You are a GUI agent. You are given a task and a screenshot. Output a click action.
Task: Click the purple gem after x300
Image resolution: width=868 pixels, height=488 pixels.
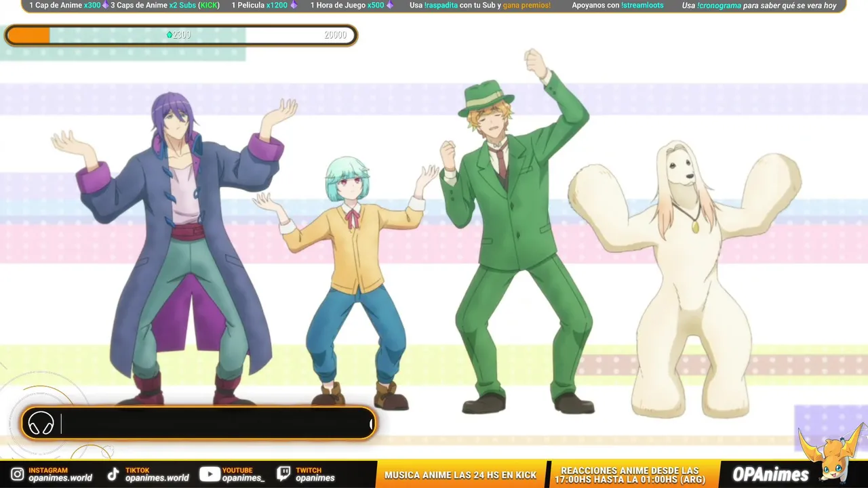[105, 5]
